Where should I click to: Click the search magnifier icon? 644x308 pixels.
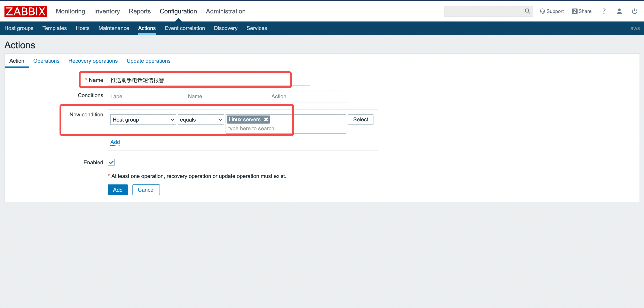tap(527, 11)
